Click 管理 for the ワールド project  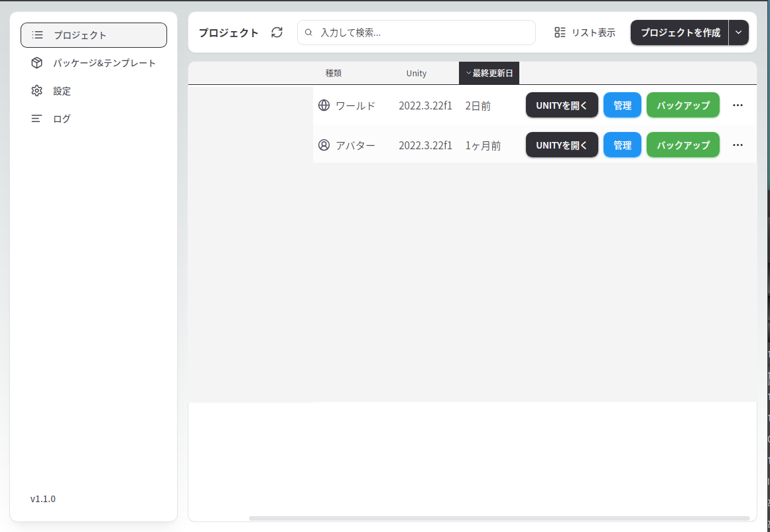point(622,105)
